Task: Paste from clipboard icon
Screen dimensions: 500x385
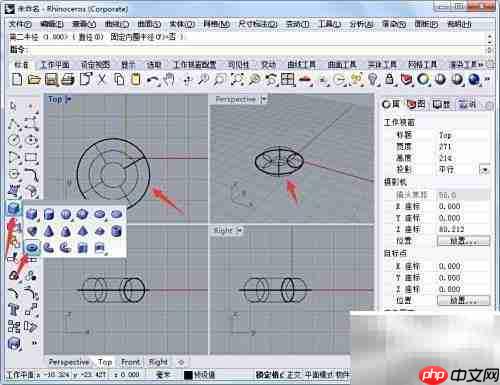Action: [x=136, y=79]
